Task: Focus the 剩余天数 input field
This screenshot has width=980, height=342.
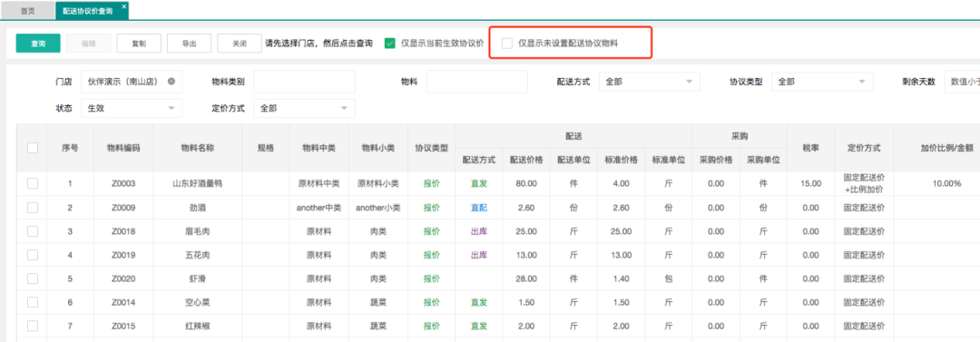Action: pyautogui.click(x=962, y=82)
